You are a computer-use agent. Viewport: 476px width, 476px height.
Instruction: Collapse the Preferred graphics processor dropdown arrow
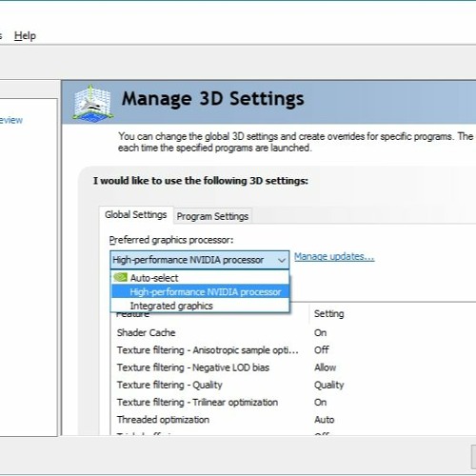click(281, 260)
